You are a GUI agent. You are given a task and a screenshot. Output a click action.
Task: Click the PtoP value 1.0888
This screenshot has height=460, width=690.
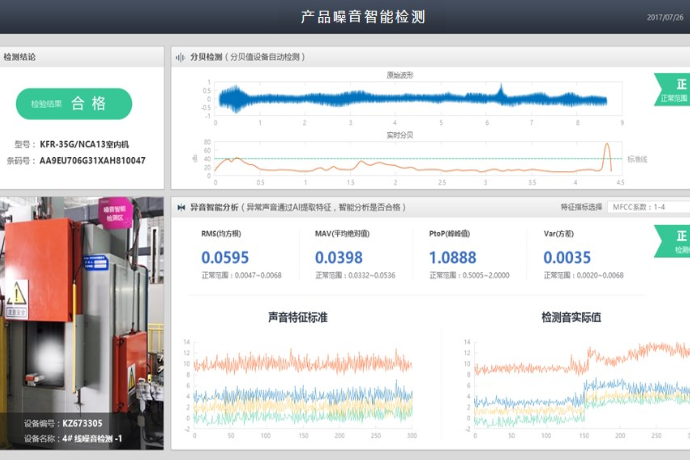[454, 258]
